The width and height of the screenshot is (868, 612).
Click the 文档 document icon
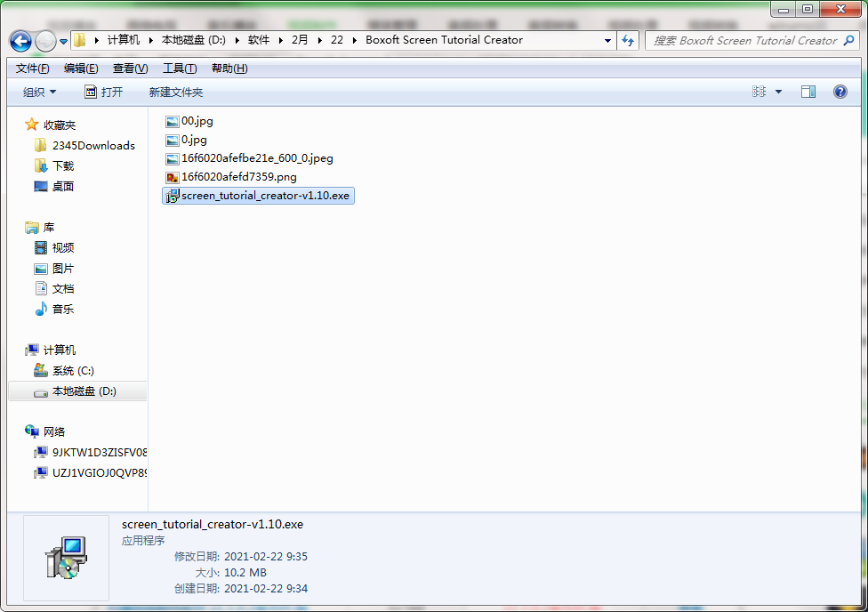tap(40, 288)
